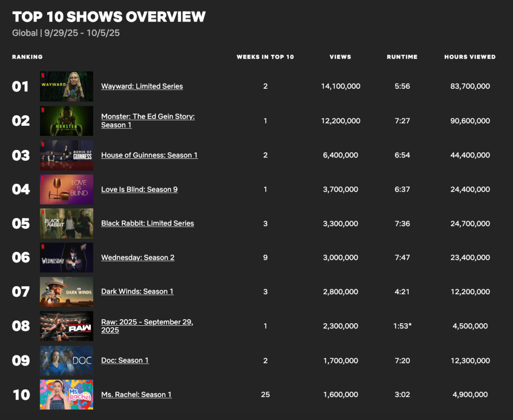Click the Black Rabbit thumbnail
The image size is (513, 420).
coord(66,224)
